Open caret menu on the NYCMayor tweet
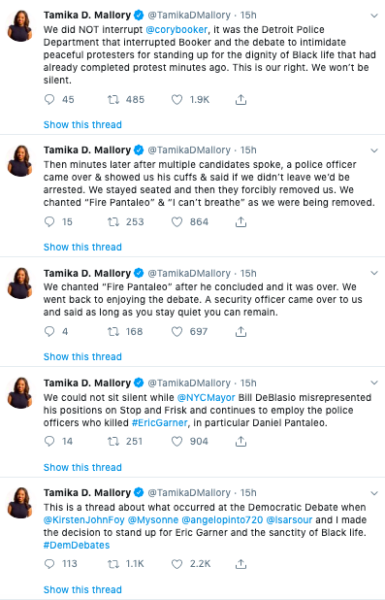The image size is (385, 600). (x=374, y=383)
